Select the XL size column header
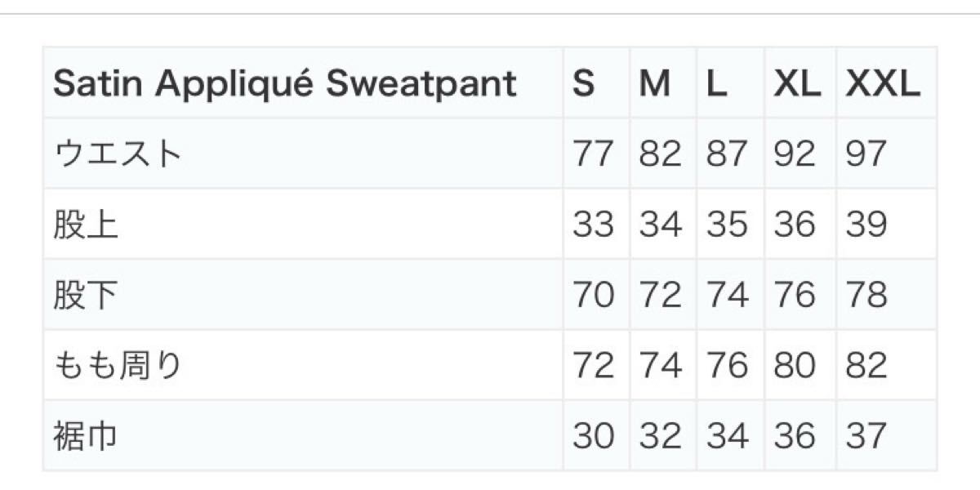Image resolution: width=980 pixels, height=490 pixels. (x=800, y=83)
